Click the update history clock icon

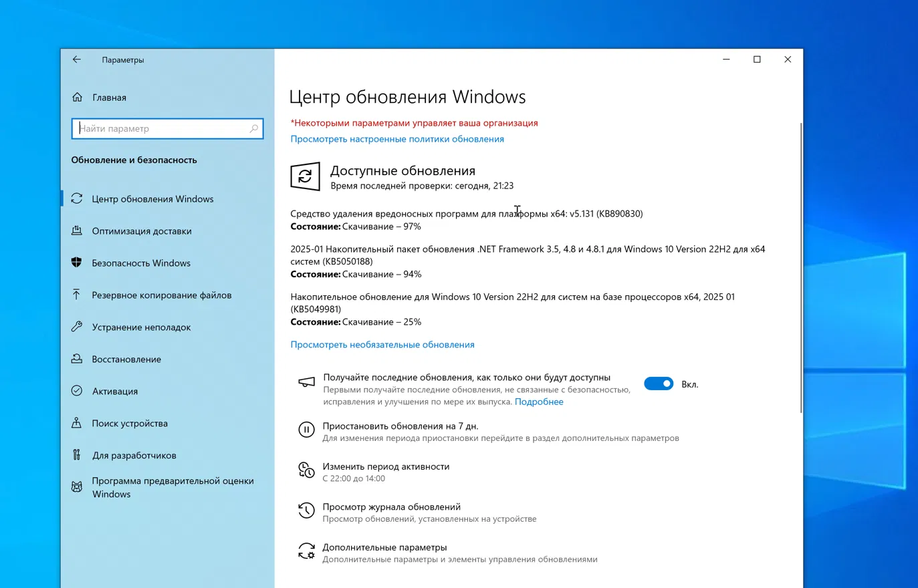point(306,510)
